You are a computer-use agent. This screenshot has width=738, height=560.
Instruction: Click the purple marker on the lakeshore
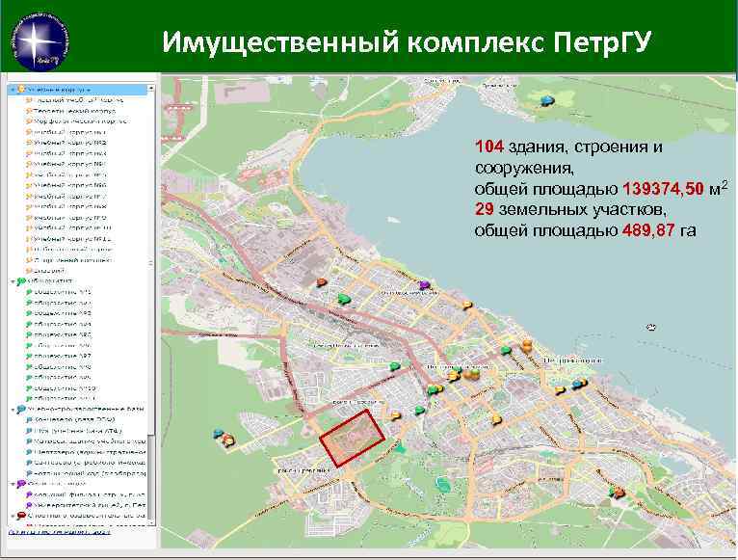425,284
